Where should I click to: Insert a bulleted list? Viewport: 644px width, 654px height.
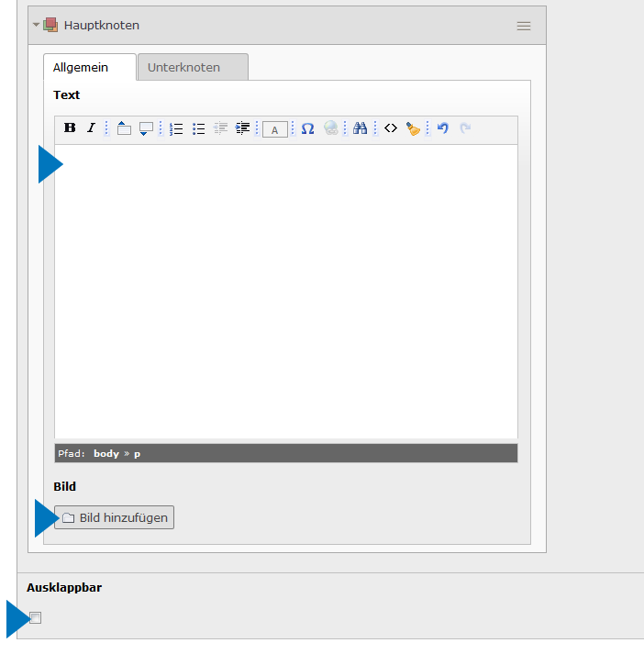198,128
